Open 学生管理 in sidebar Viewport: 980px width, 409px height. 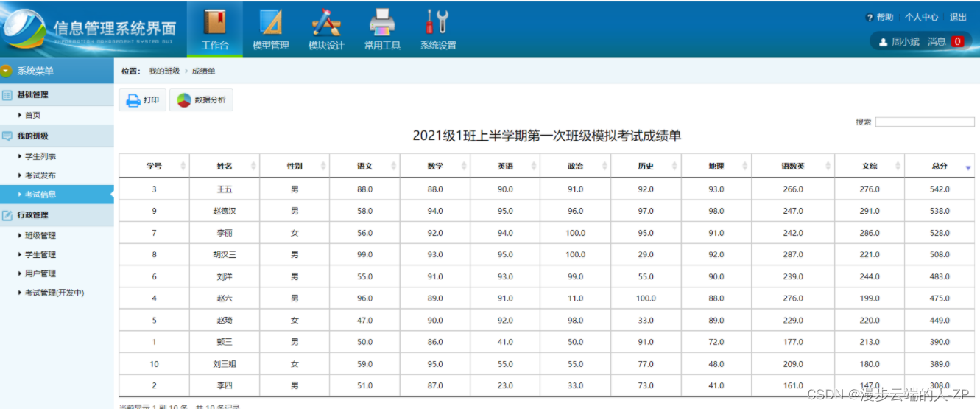coord(40,255)
